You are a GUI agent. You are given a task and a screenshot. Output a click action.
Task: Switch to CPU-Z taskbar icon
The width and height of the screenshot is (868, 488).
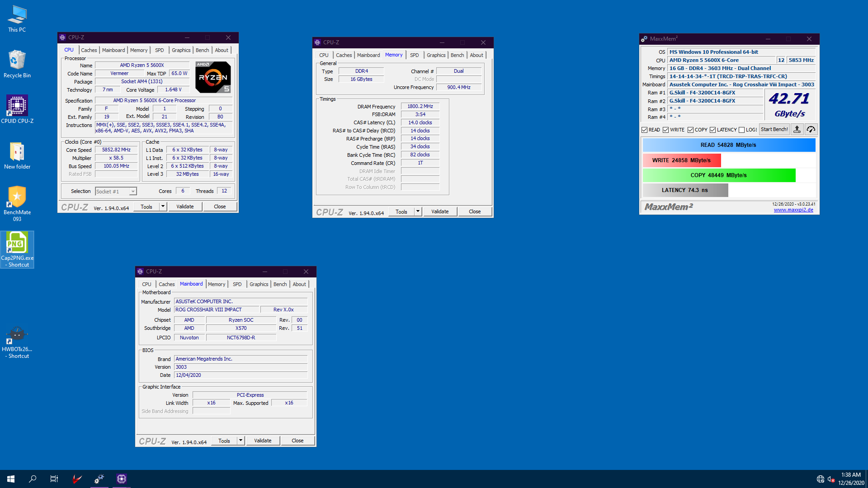121,479
